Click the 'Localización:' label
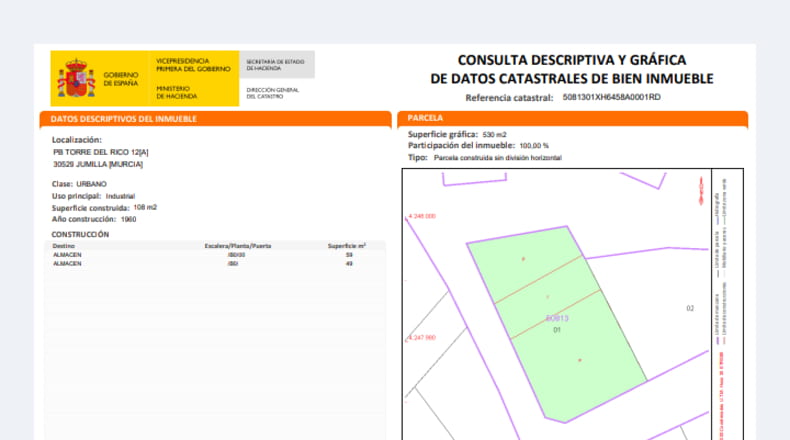This screenshot has height=440, width=790. coord(77,140)
